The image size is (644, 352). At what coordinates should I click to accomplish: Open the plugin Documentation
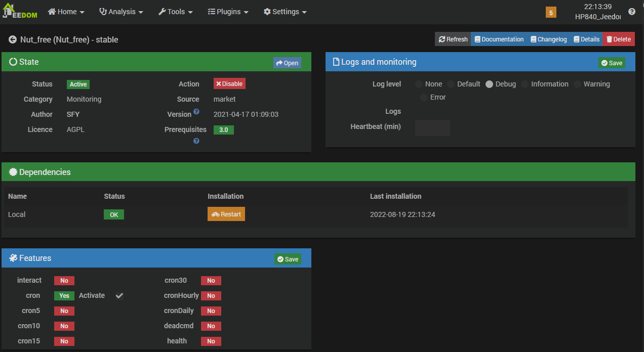[499, 39]
